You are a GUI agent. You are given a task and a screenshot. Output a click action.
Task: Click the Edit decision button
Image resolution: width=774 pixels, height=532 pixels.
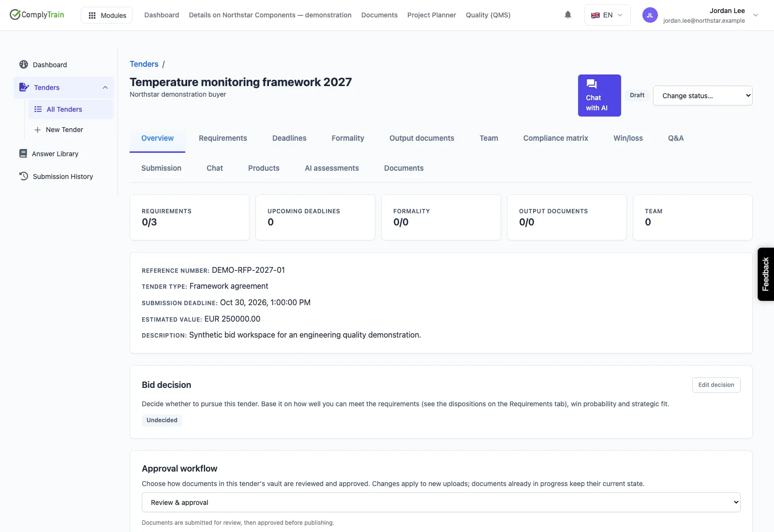pos(716,385)
